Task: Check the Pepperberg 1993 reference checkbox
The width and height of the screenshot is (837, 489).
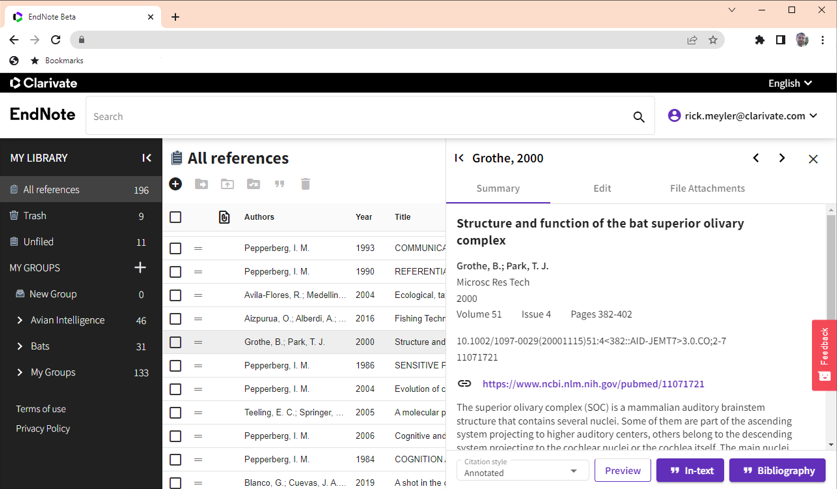Action: click(x=175, y=248)
